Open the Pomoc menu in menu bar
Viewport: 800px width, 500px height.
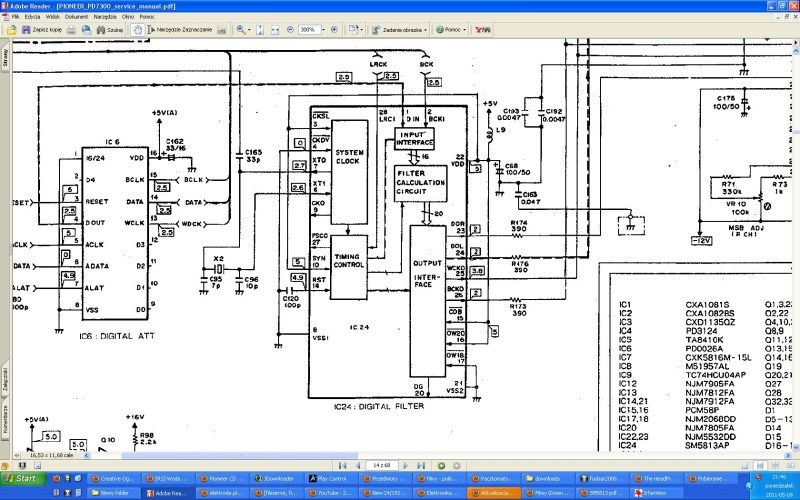coord(147,17)
